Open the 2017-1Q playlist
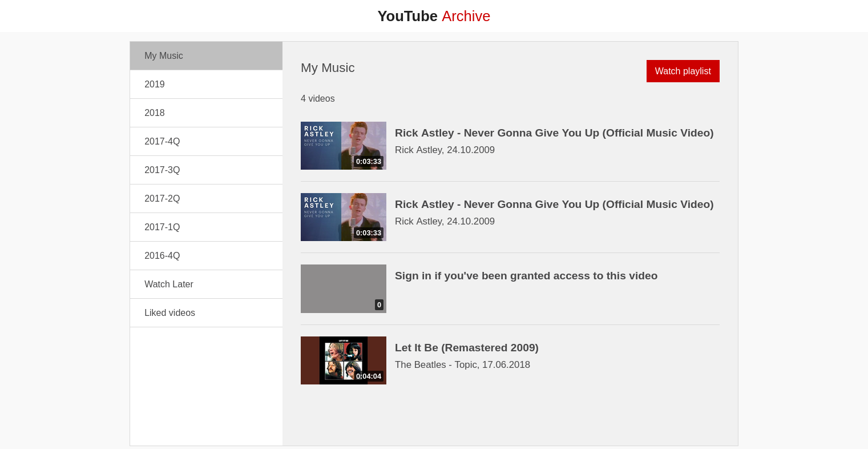Screen dimensions: 868x449 (x=206, y=227)
